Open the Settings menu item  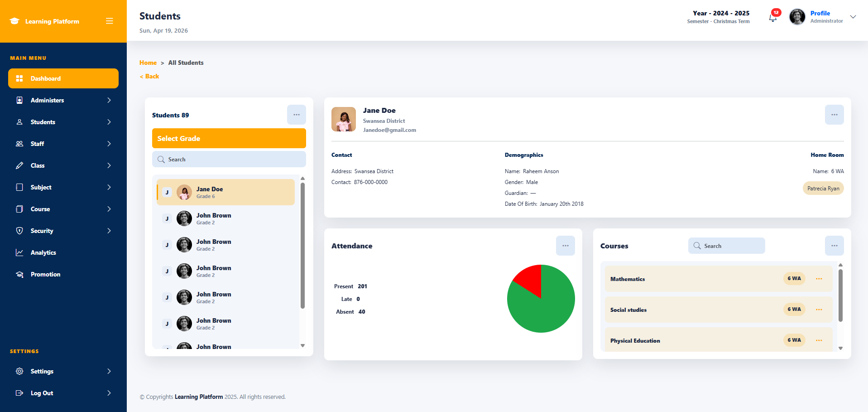click(x=42, y=371)
